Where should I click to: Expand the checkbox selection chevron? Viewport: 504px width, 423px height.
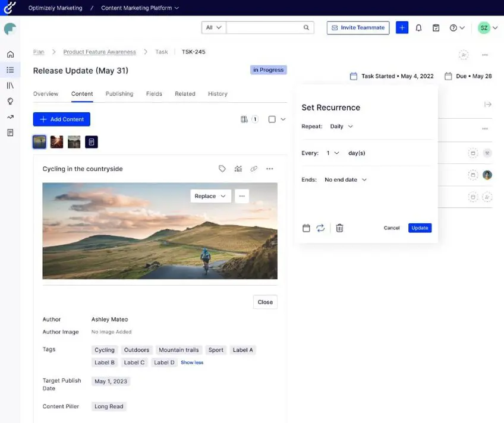click(283, 119)
